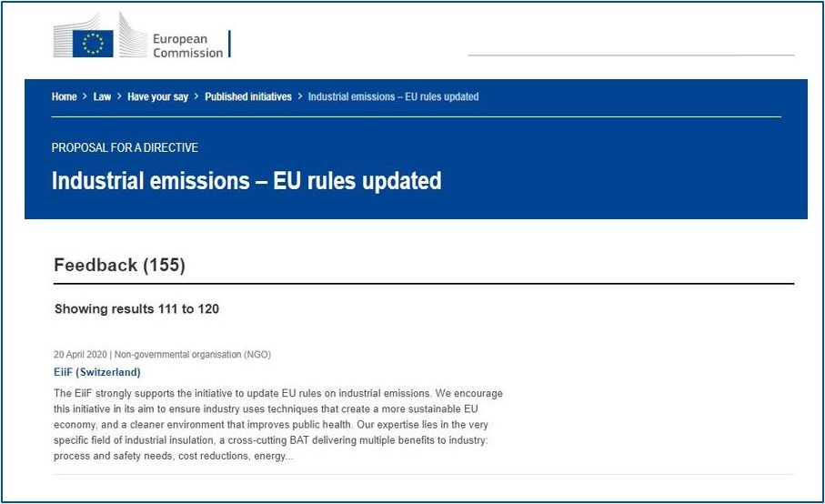This screenshot has height=504, width=825.
Task: Click the chevron right after Published initiatives
Action: pyautogui.click(x=300, y=96)
